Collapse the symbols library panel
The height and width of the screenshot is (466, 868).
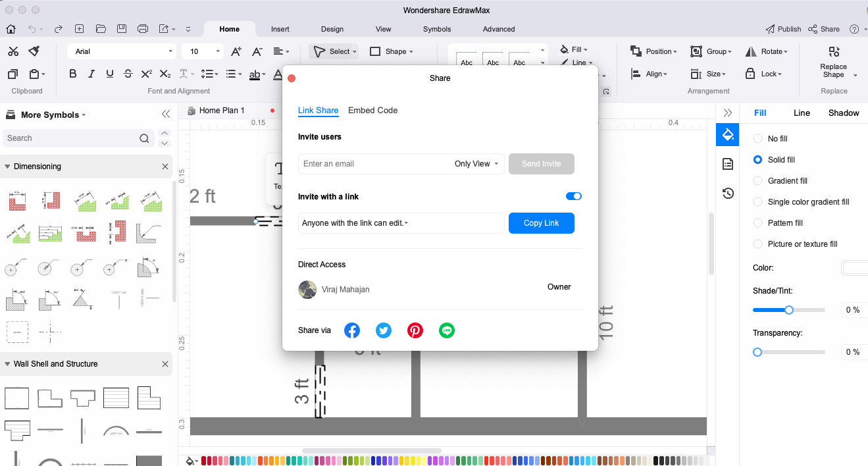click(x=166, y=115)
